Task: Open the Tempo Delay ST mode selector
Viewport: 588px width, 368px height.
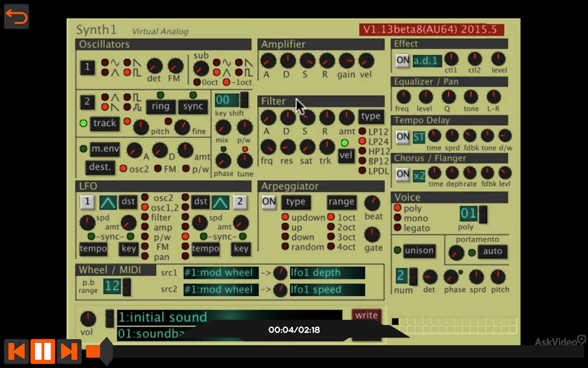Action: click(x=419, y=137)
